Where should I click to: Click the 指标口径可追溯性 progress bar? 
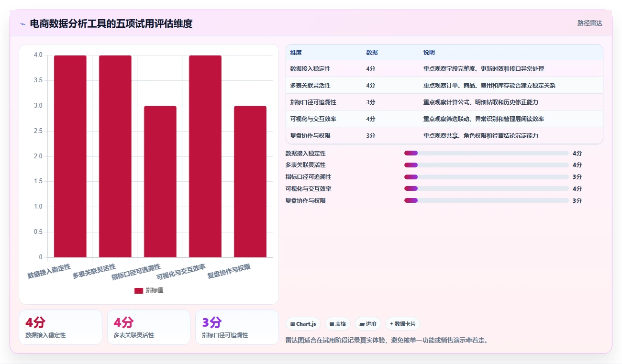(x=486, y=177)
